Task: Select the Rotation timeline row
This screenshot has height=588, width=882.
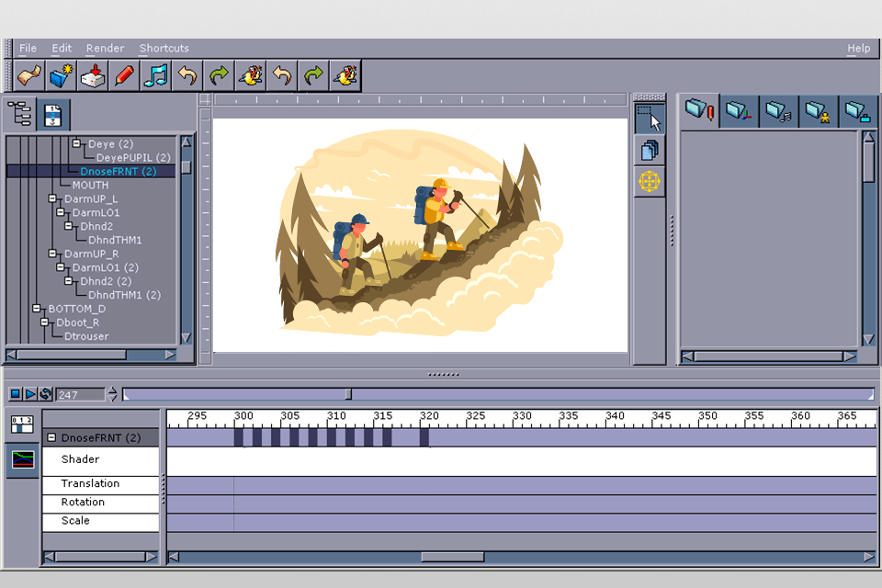Action: click(101, 503)
